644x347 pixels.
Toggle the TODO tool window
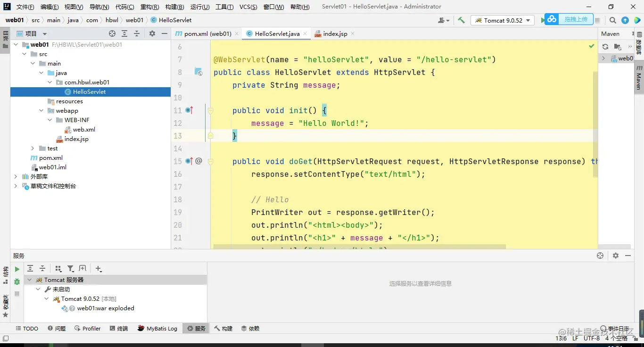click(27, 329)
